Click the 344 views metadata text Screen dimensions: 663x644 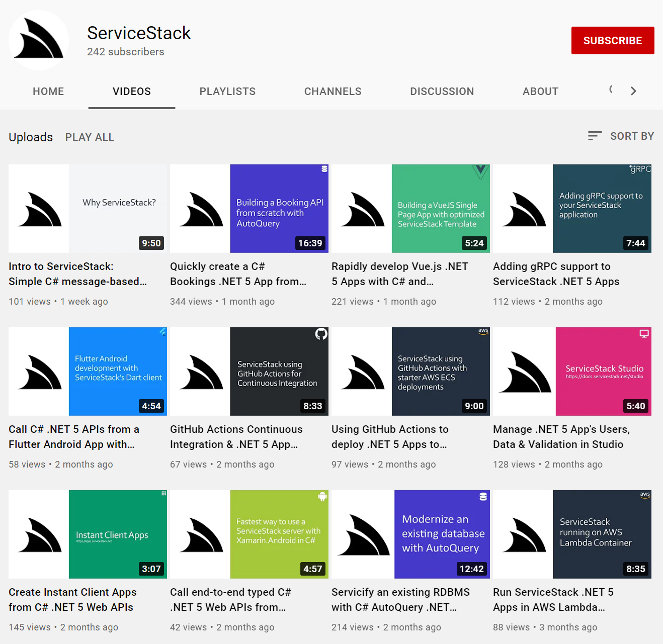click(x=191, y=302)
